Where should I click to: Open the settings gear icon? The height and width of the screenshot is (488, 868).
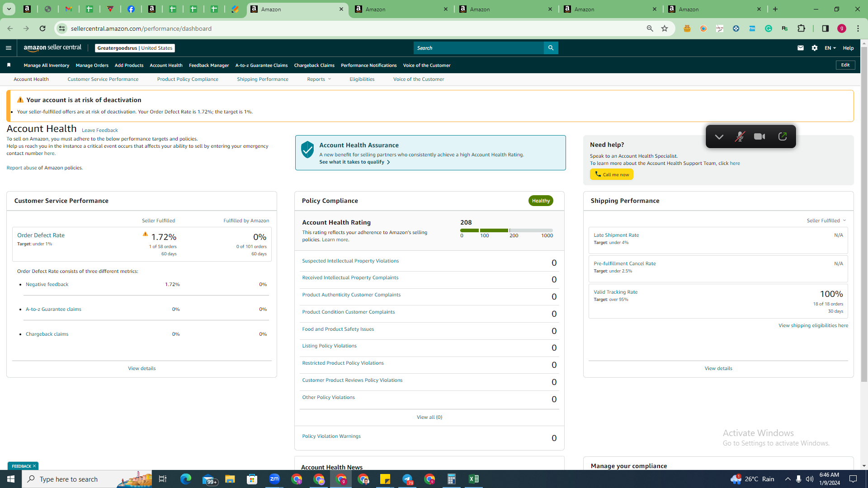[x=815, y=48]
